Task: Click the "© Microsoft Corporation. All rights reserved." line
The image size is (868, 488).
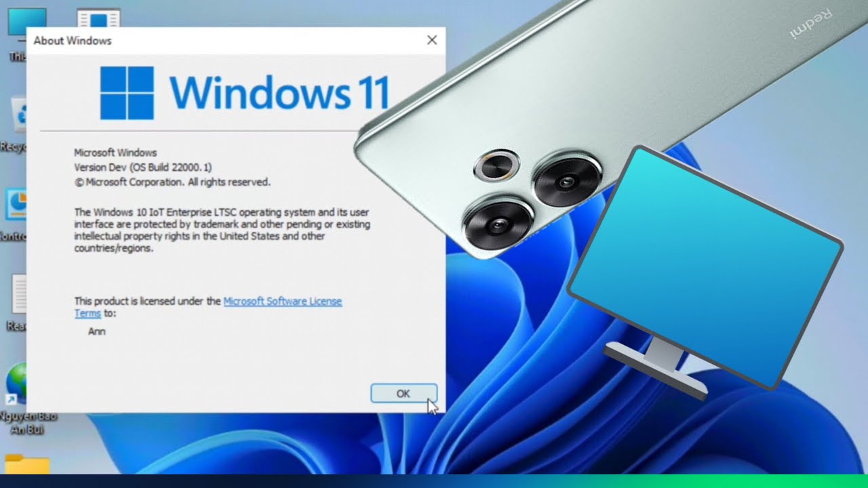Action: 172,182
